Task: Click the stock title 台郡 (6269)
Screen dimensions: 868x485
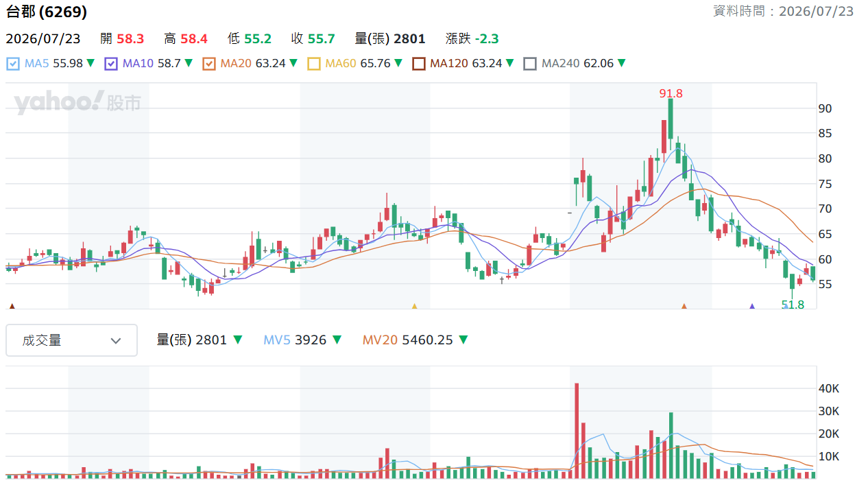Action: click(x=47, y=12)
